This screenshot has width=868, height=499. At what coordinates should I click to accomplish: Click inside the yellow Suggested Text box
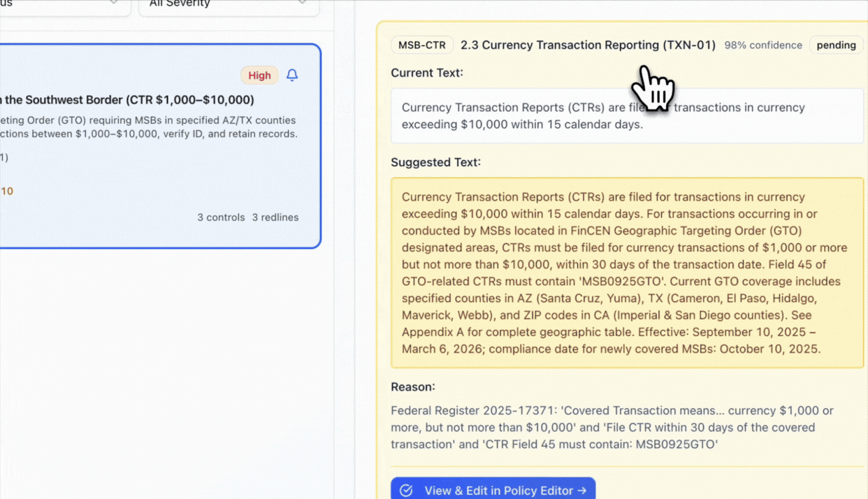pos(627,273)
